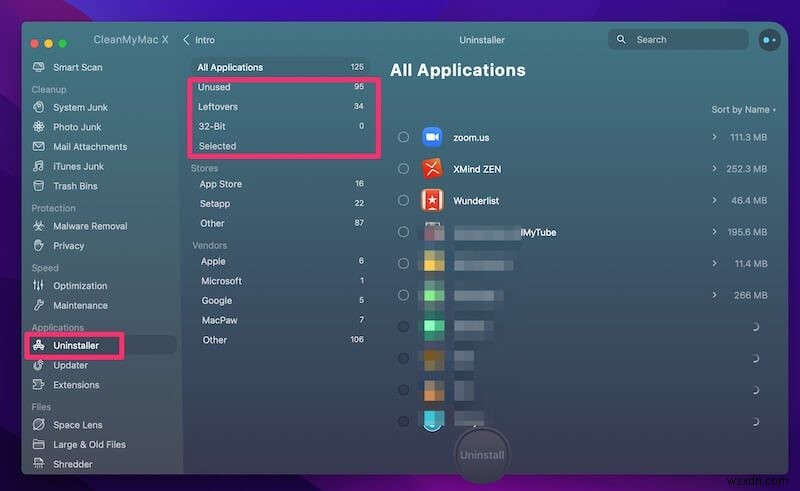Filter by Unused applications
800x491 pixels.
click(x=280, y=87)
